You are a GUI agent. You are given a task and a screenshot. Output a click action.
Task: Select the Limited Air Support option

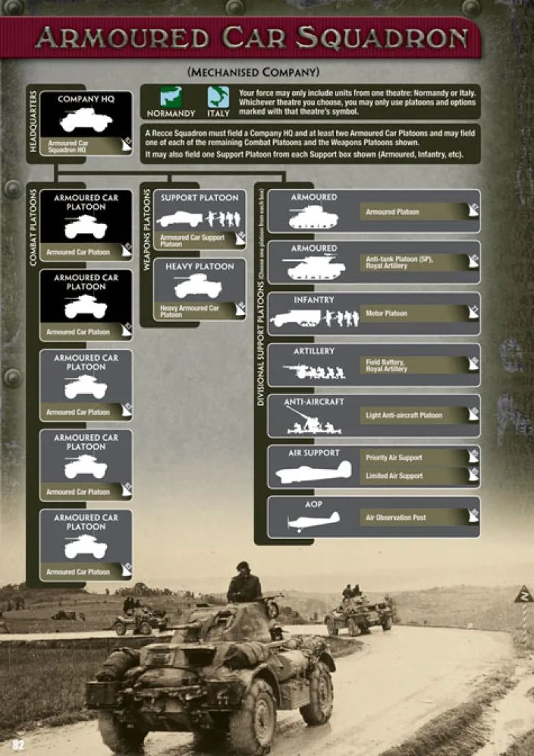[394, 476]
